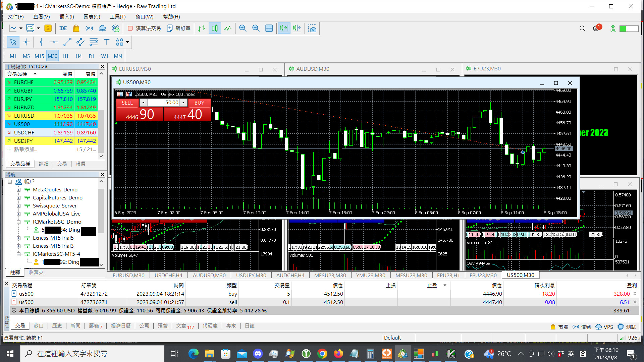Select the 詳細 tab in Market Watch
The height and width of the screenshot is (362, 644).
tap(44, 164)
